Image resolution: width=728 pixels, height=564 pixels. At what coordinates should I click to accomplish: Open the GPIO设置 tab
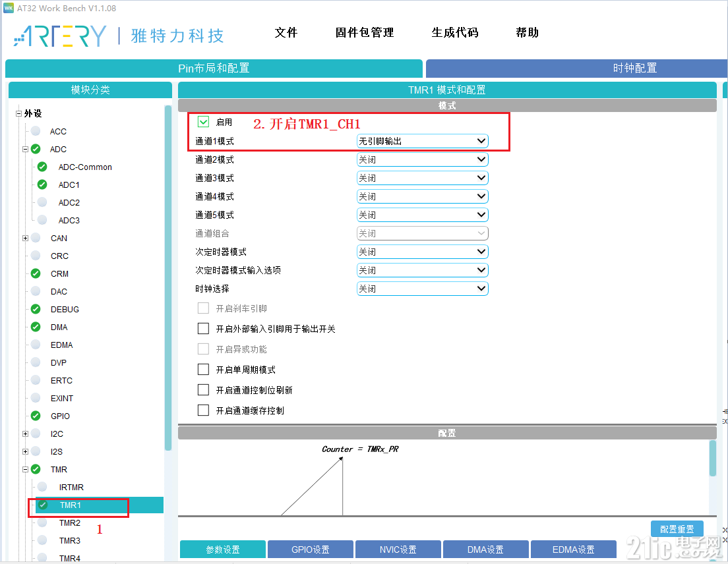(311, 549)
